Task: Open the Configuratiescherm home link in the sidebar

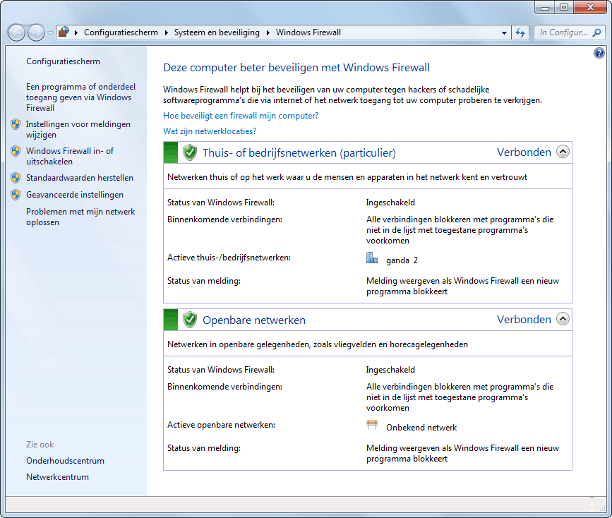Action: tap(63, 61)
